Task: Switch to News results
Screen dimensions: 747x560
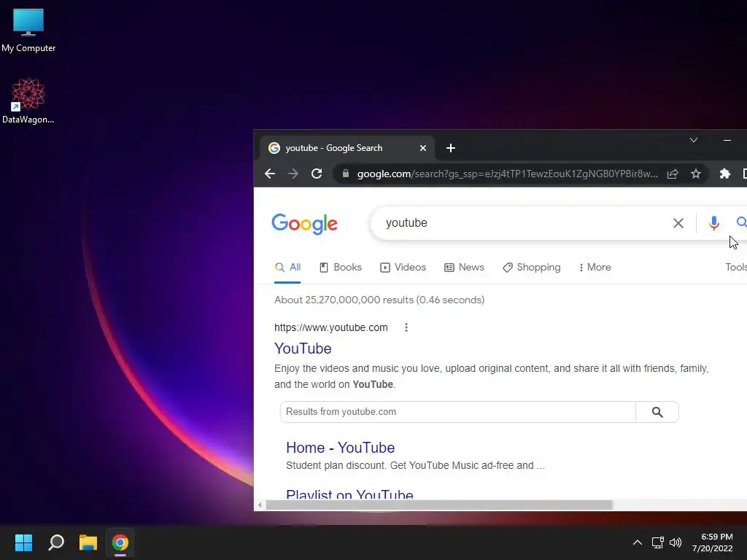Action: coord(464,267)
